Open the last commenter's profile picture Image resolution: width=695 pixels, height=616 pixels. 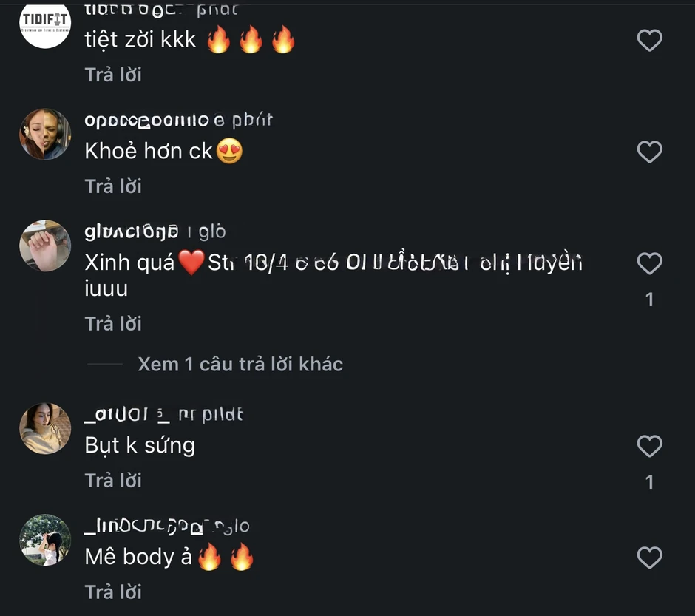(45, 539)
